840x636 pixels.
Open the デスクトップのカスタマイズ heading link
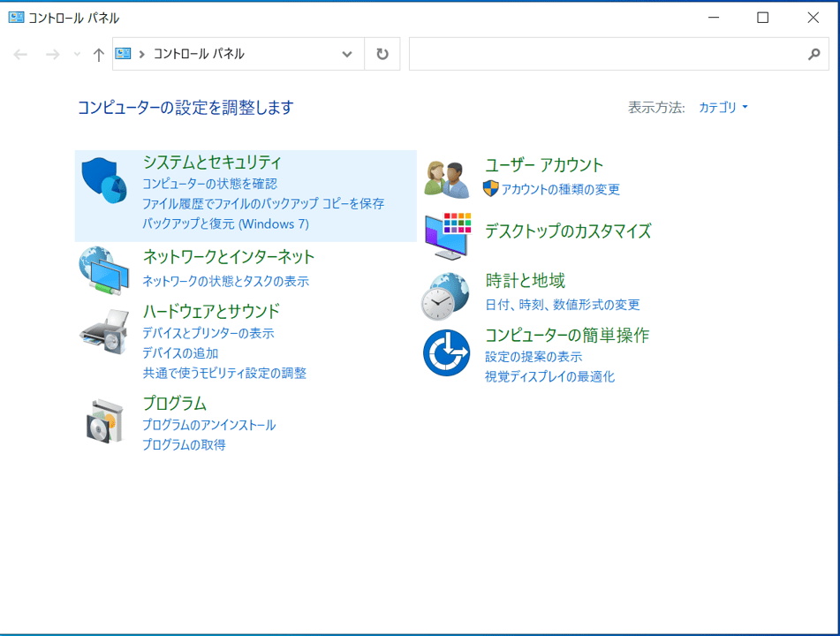568,231
